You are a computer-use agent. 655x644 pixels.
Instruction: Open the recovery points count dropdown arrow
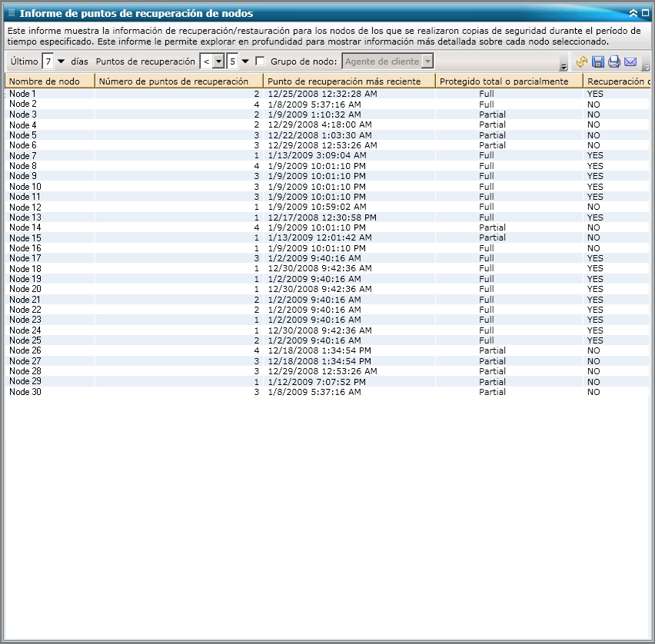[x=245, y=61]
